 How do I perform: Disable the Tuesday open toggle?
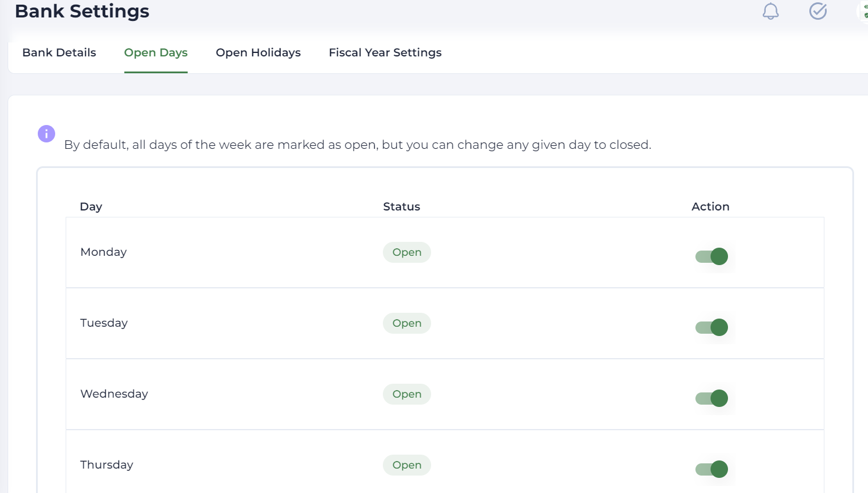[712, 327]
